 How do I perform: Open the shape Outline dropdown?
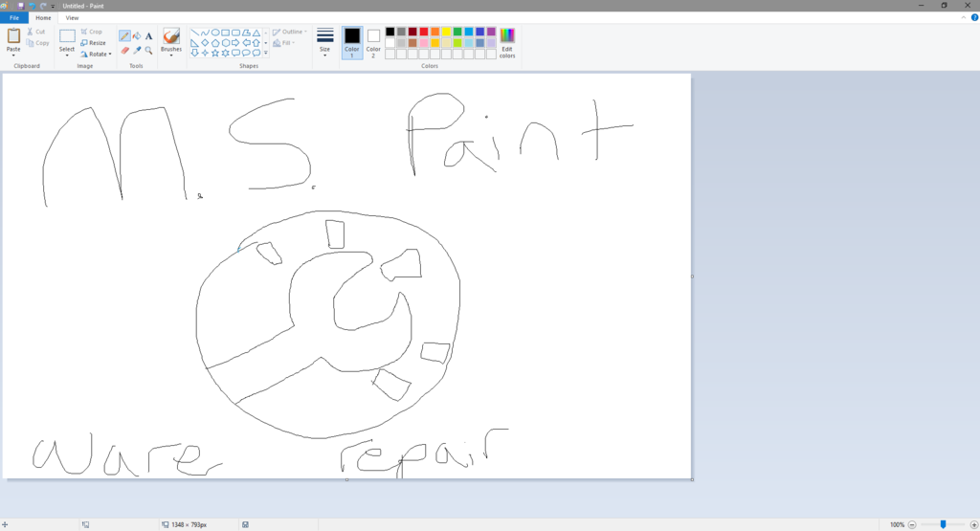click(290, 32)
